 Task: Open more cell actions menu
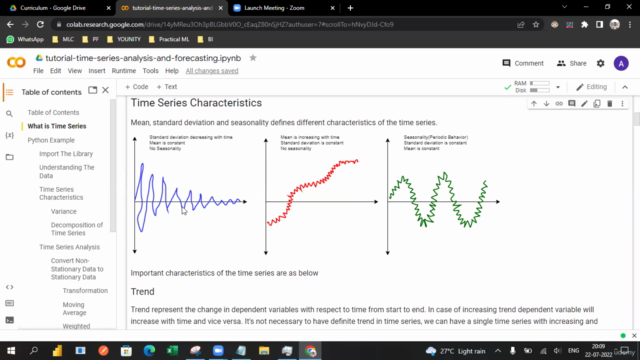click(x=622, y=104)
